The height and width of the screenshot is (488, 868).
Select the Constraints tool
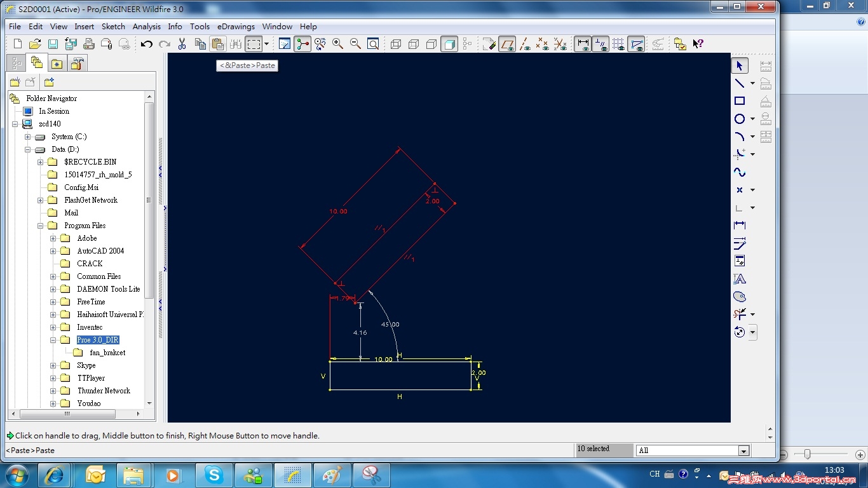(x=740, y=261)
